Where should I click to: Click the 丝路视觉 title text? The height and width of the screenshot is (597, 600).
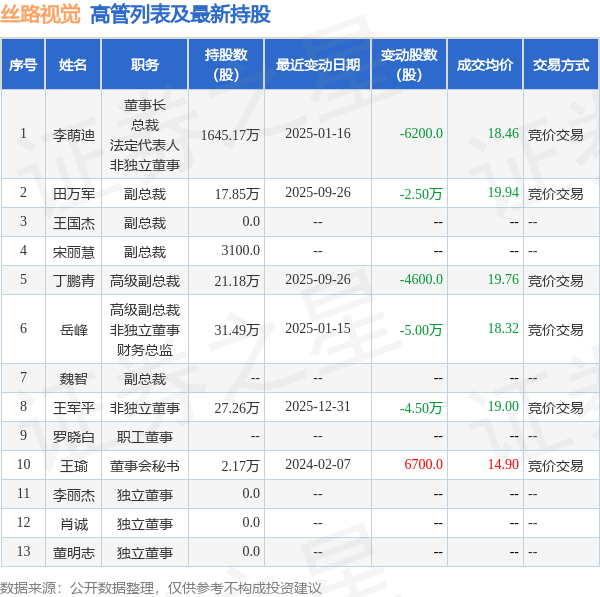(40, 14)
